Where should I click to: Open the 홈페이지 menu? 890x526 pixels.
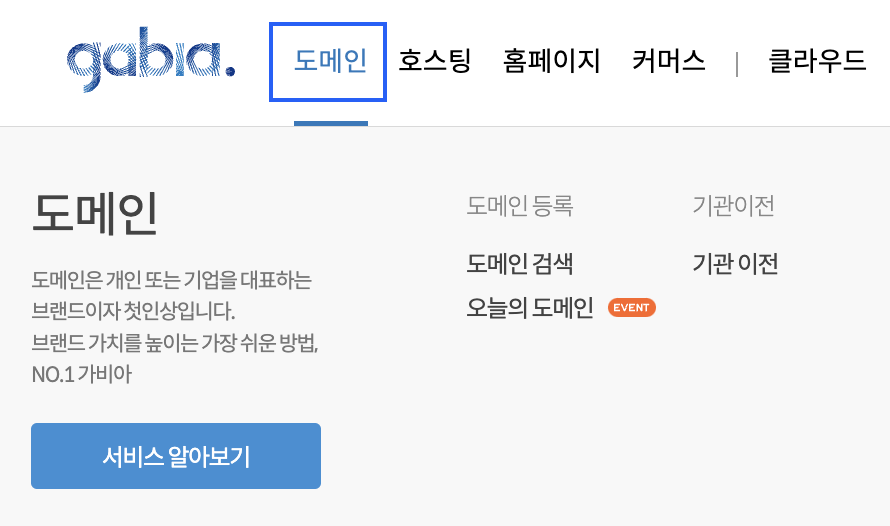[x=551, y=61]
